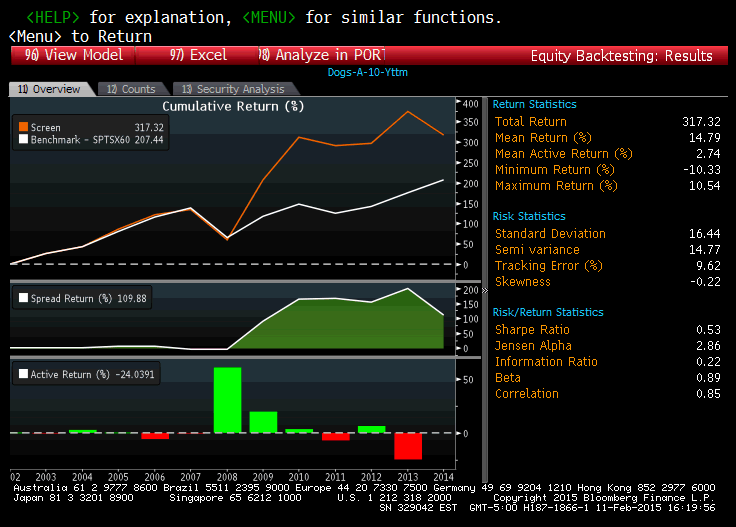Image resolution: width=736 pixels, height=527 pixels.
Task: Click the Cumulative Return (%) chart title
Action: 233,107
